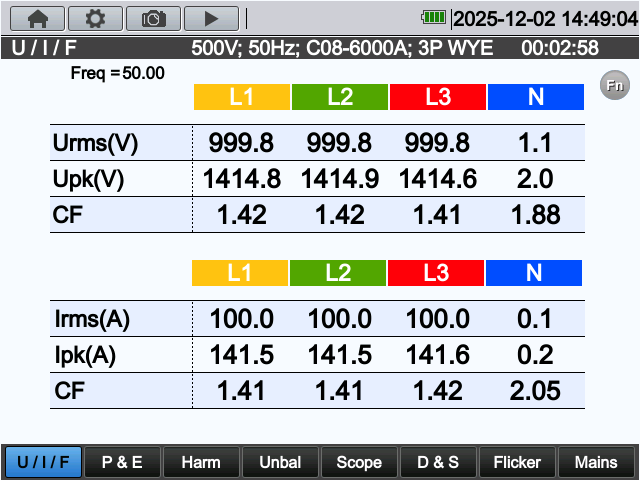
Task: Click the date and time display
Action: pyautogui.click(x=544, y=18)
